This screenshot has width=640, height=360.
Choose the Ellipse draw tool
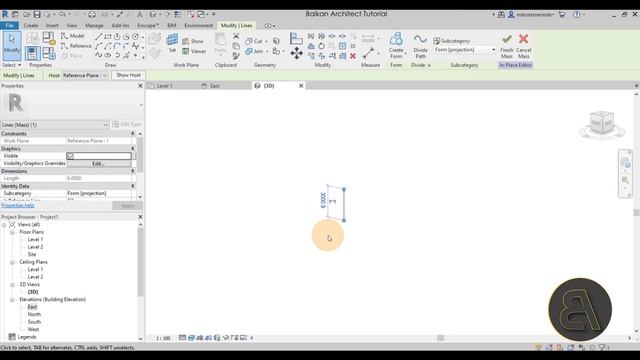[108, 55]
